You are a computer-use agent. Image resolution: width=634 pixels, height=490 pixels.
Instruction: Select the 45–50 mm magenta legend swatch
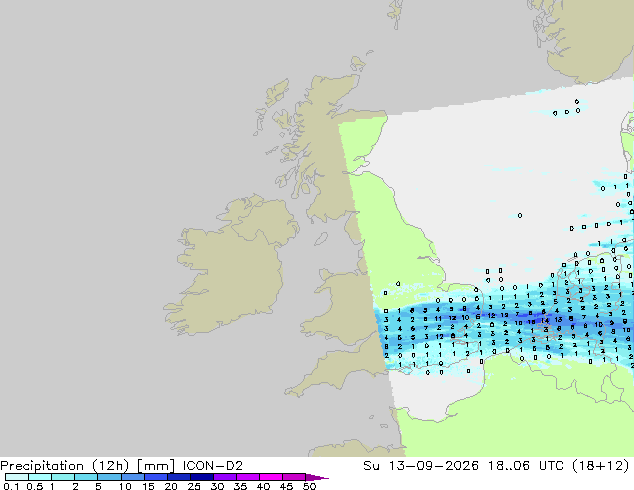(x=294, y=477)
